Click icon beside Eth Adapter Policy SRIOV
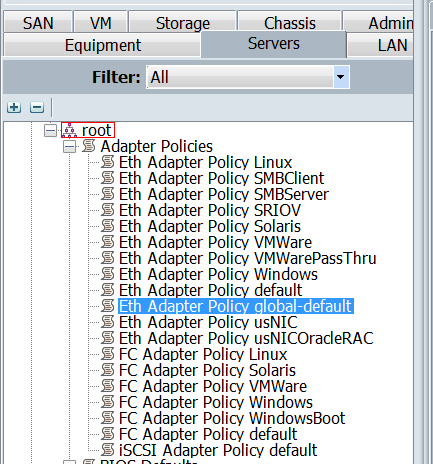The width and height of the screenshot is (433, 464). (108, 210)
